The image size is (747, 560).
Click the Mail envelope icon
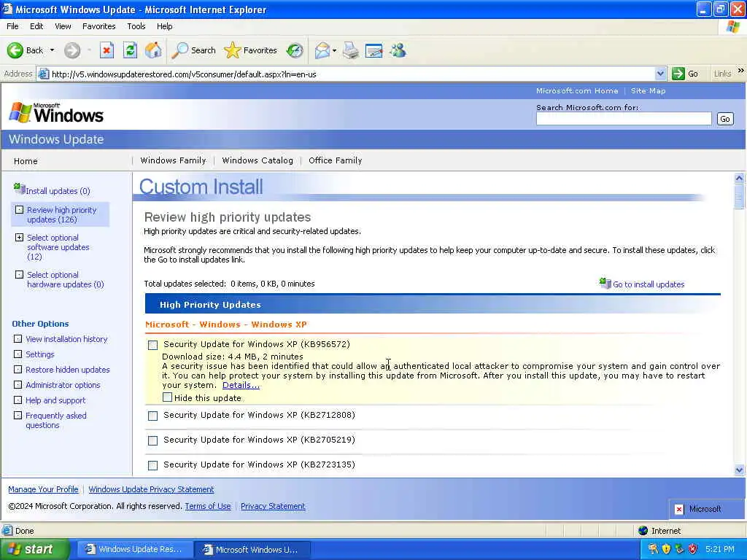click(x=322, y=50)
